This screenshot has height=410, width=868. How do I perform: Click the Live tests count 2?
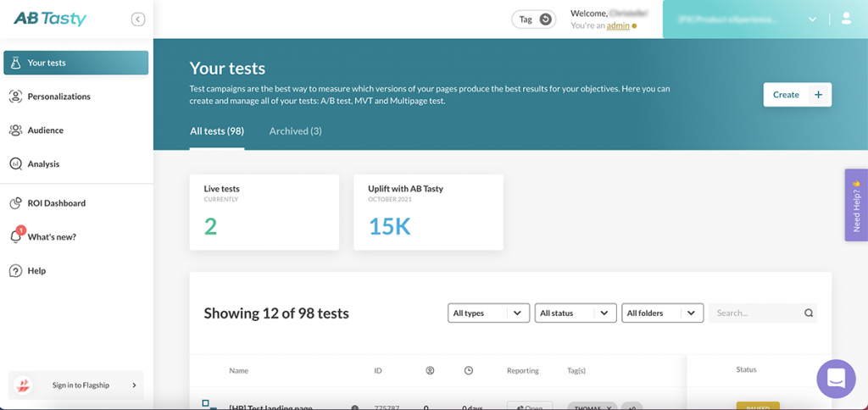point(210,226)
